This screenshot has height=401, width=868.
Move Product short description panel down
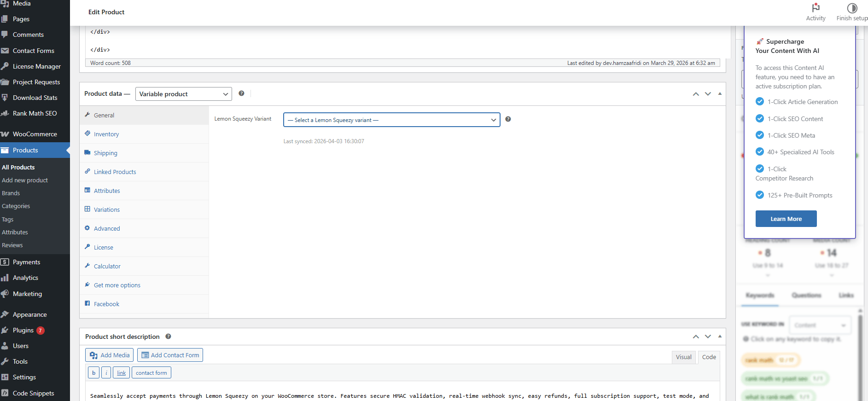click(x=708, y=337)
